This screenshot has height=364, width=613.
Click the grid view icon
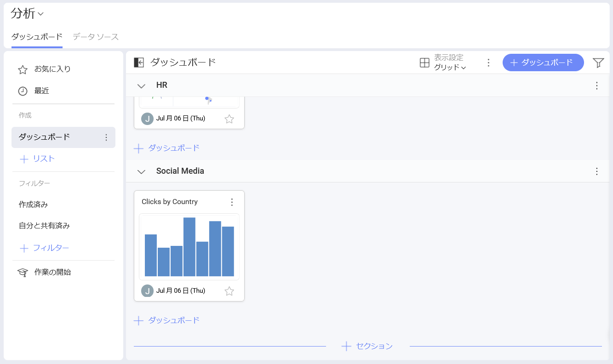[424, 63]
